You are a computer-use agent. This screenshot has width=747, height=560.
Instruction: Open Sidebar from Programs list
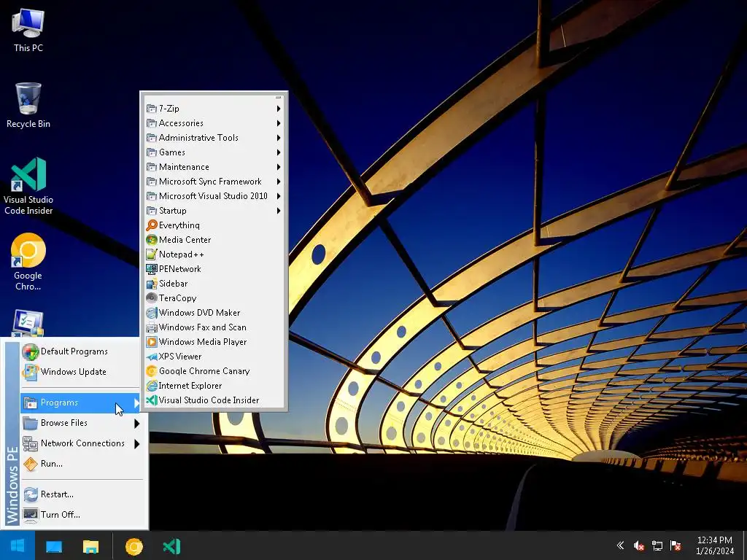[214, 284]
